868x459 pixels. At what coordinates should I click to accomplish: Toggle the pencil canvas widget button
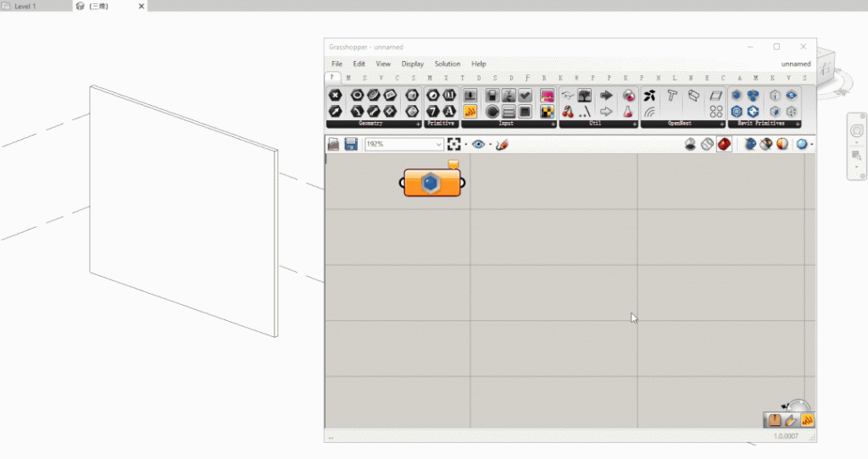click(791, 421)
